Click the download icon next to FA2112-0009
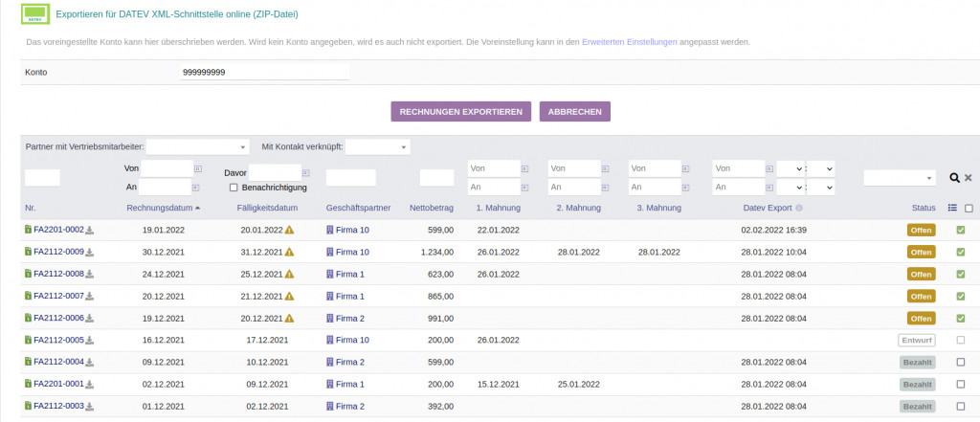The height and width of the screenshot is (422, 980). coord(91,252)
